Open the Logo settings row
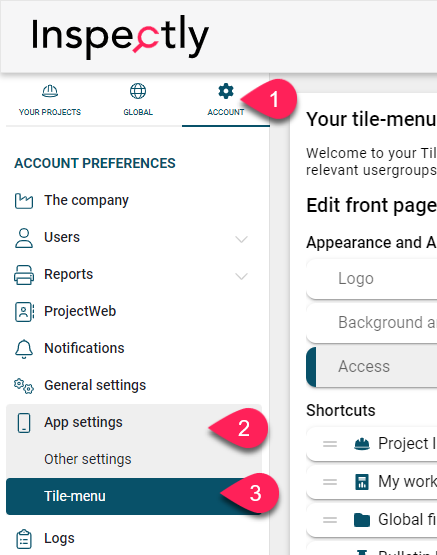The image size is (437, 555). (372, 279)
